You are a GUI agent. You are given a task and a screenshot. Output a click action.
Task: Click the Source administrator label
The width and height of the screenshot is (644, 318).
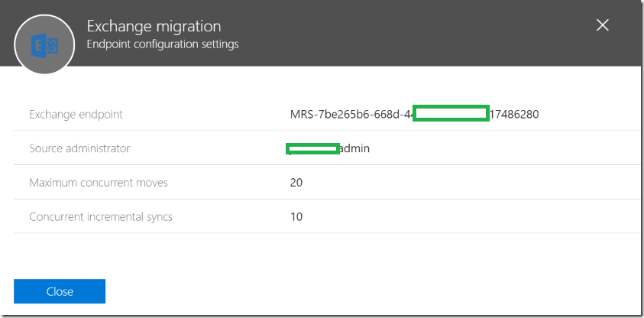pos(79,148)
